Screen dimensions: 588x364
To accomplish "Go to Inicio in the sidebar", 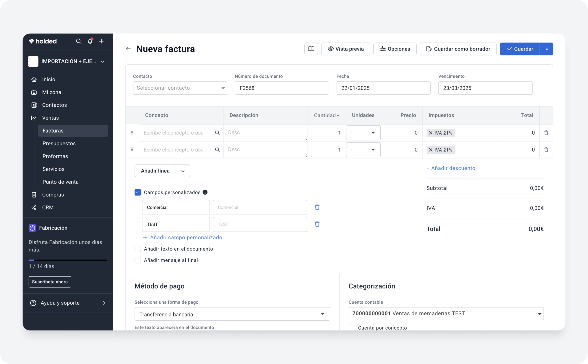I will click(49, 79).
